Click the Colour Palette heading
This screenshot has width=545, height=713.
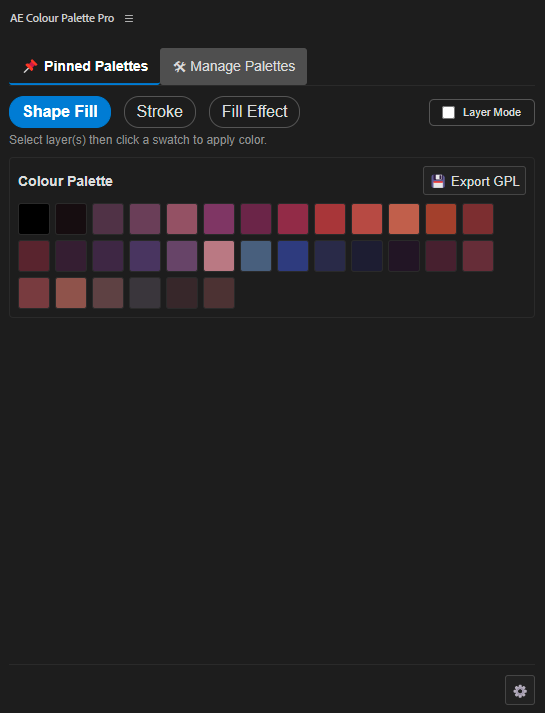click(x=65, y=181)
